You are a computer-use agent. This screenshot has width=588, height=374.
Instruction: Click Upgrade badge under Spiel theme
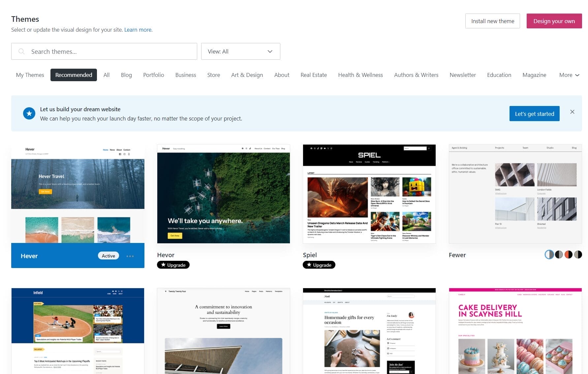319,265
